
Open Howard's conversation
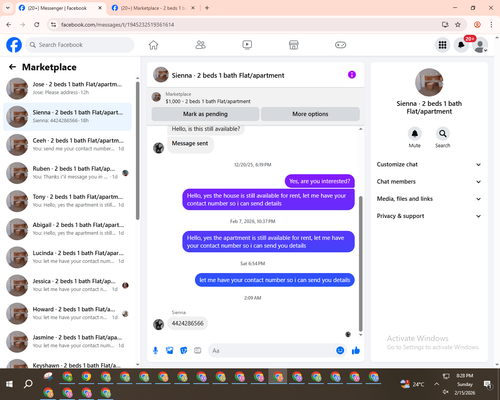(67, 313)
